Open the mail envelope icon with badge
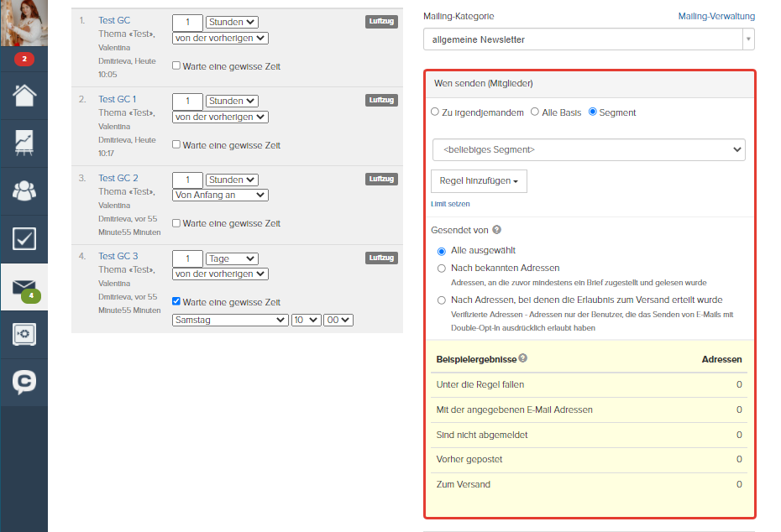781x532 pixels. 25,289
